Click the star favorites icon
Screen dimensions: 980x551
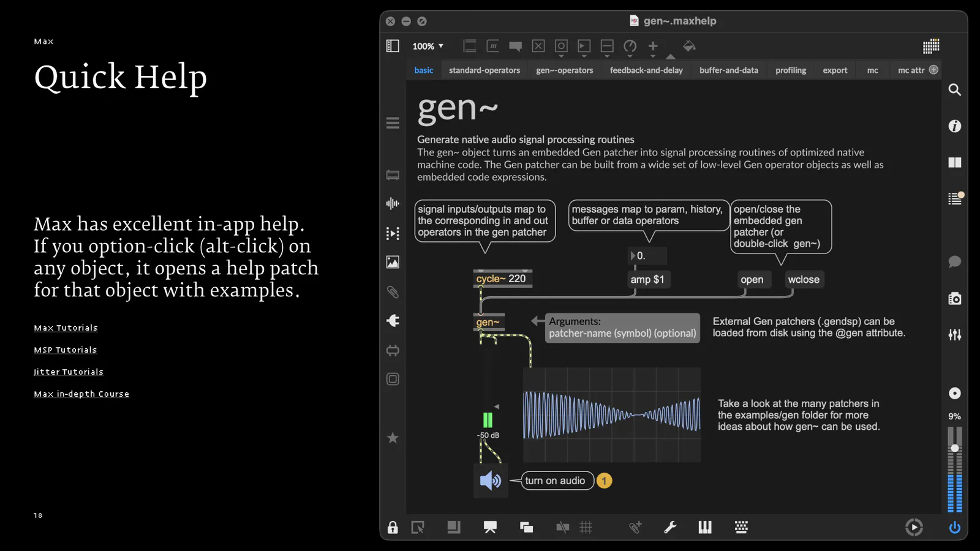tap(393, 438)
